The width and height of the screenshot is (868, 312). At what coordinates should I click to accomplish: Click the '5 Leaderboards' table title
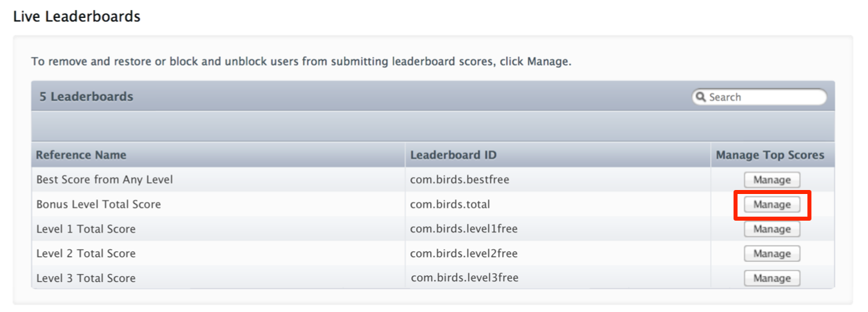(87, 97)
